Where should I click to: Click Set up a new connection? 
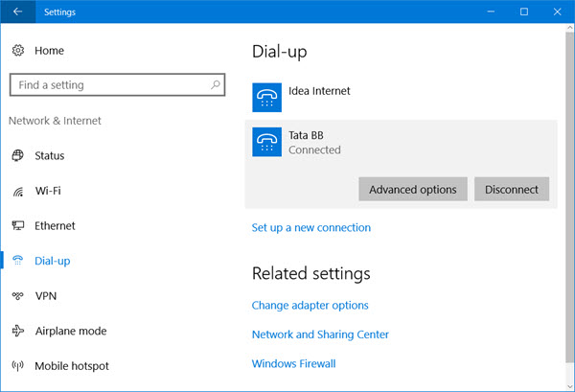[310, 228]
